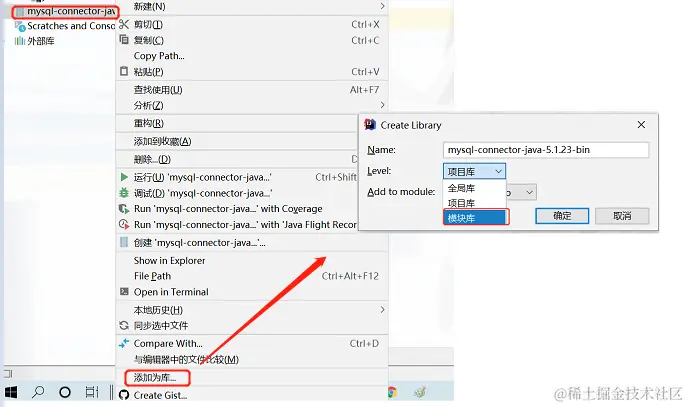This screenshot has height=407, width=688.
Task: Select Copy Path... entry
Action: click(x=252, y=56)
